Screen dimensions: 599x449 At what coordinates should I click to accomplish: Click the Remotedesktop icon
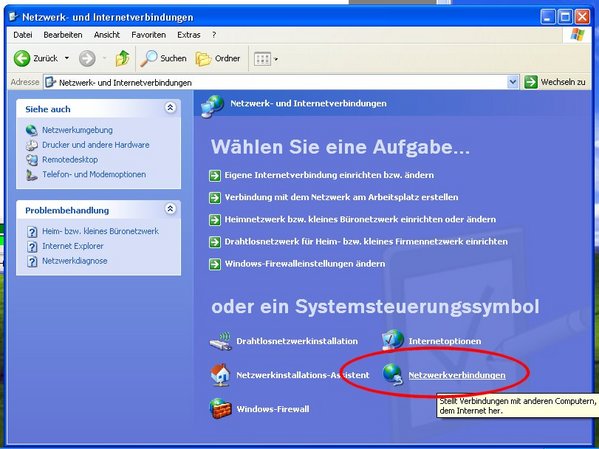pyautogui.click(x=31, y=160)
